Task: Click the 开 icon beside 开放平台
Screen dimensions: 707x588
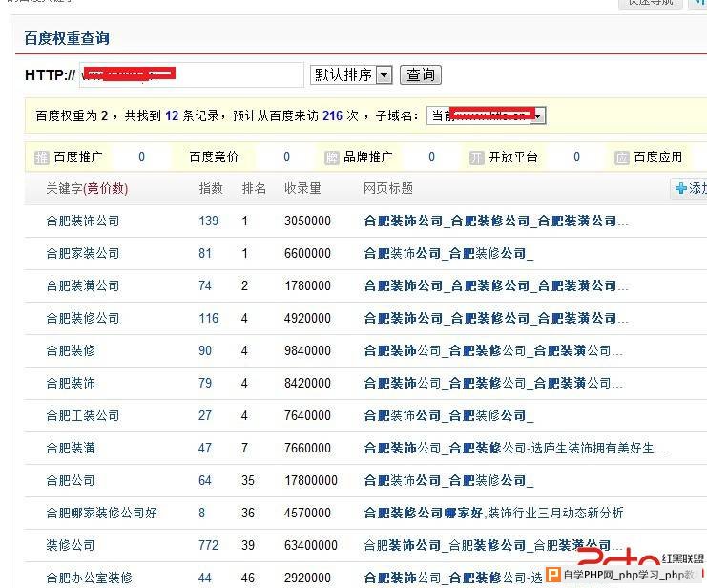Action: pos(477,157)
